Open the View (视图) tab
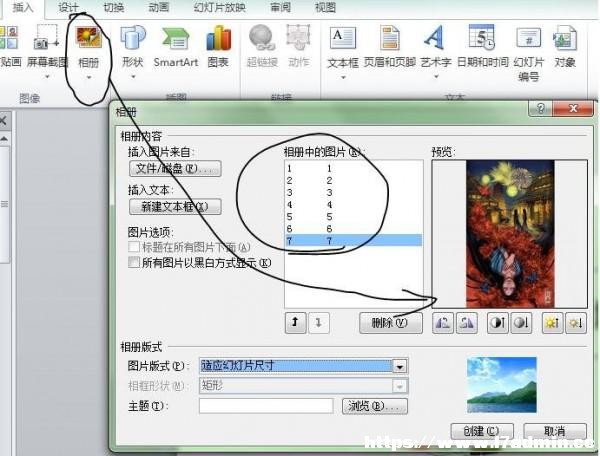Image resolution: width=600 pixels, height=456 pixels. pos(325,7)
